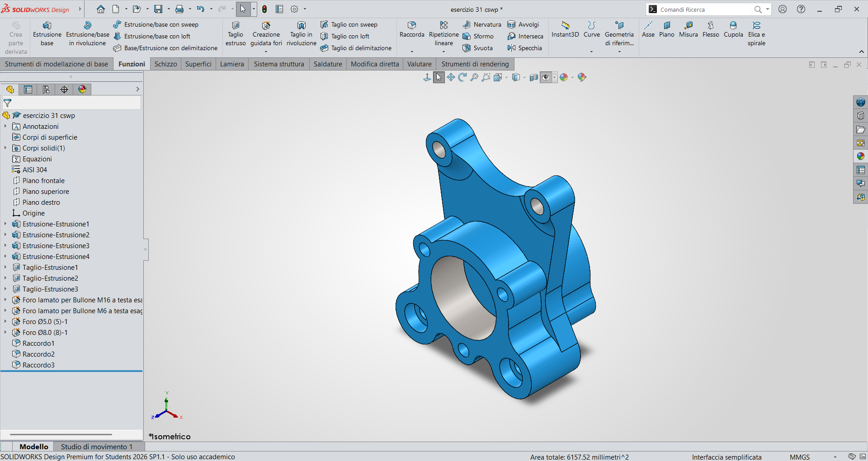Open the MMGS unit system menu arrow
The height and width of the screenshot is (461, 868).
(x=835, y=457)
